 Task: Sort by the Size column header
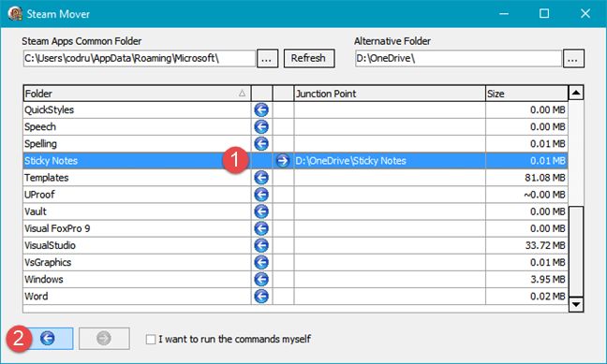pos(526,94)
